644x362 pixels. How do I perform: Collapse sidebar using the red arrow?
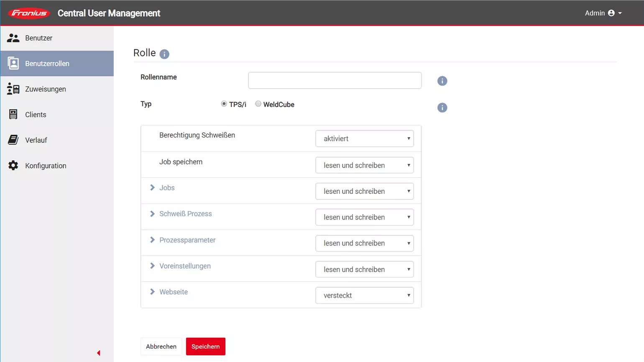[99, 353]
